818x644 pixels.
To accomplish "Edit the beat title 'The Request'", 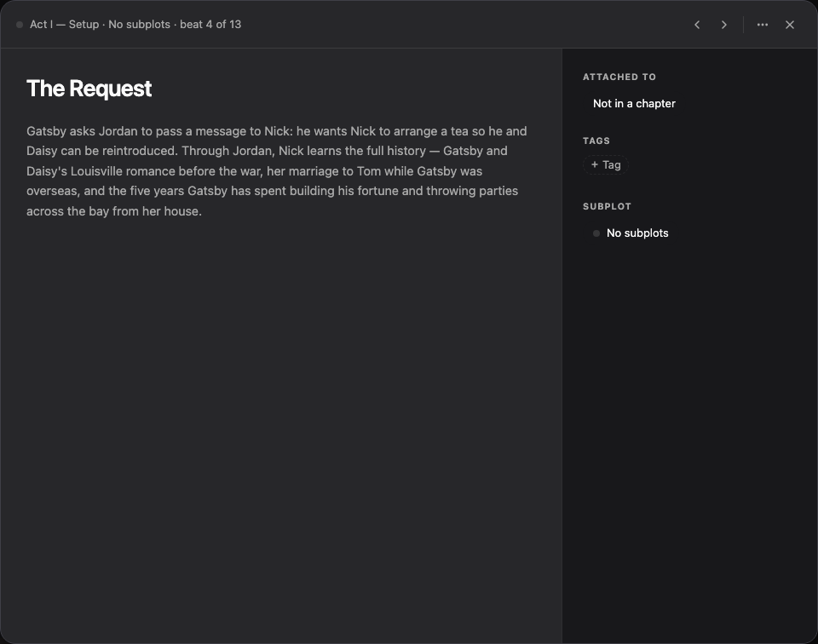I will [89, 89].
